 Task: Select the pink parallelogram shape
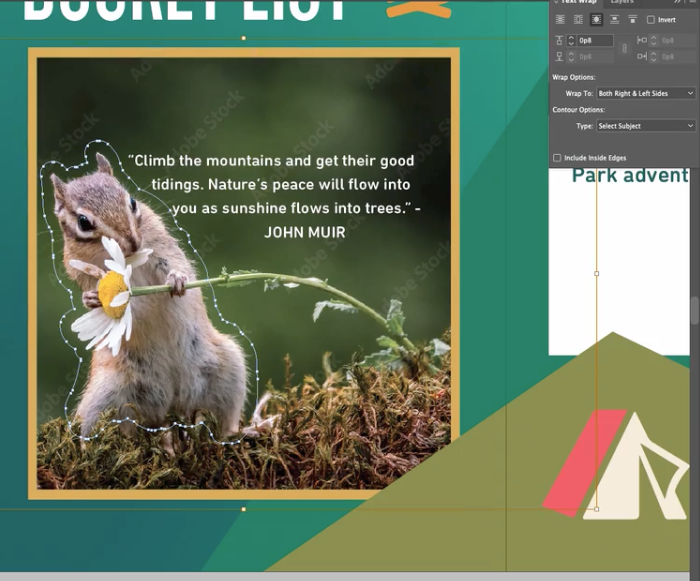click(585, 463)
